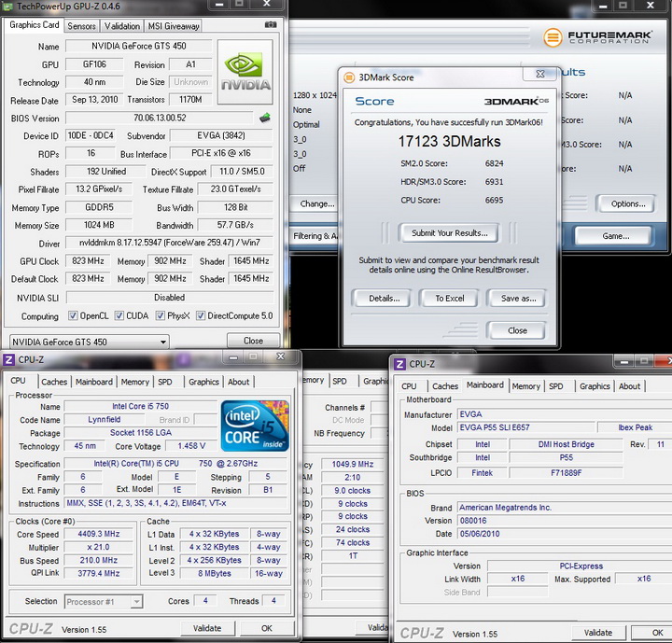This screenshot has width=672, height=643.
Task: Click the 3DMark Score dialog orange icon
Action: (x=349, y=77)
